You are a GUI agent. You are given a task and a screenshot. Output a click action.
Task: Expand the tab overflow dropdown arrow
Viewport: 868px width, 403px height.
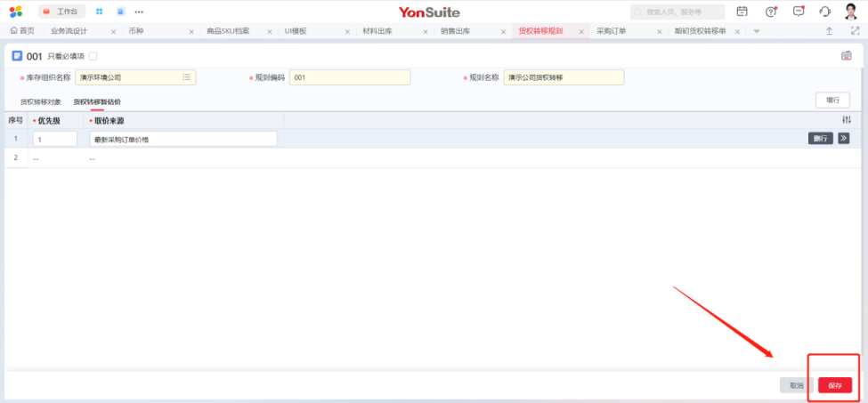[x=757, y=31]
